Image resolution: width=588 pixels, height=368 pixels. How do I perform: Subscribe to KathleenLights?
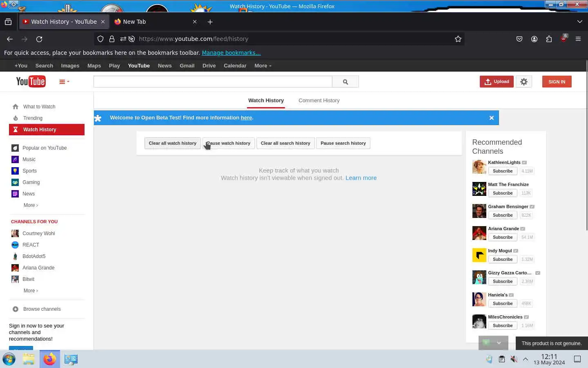(x=503, y=171)
